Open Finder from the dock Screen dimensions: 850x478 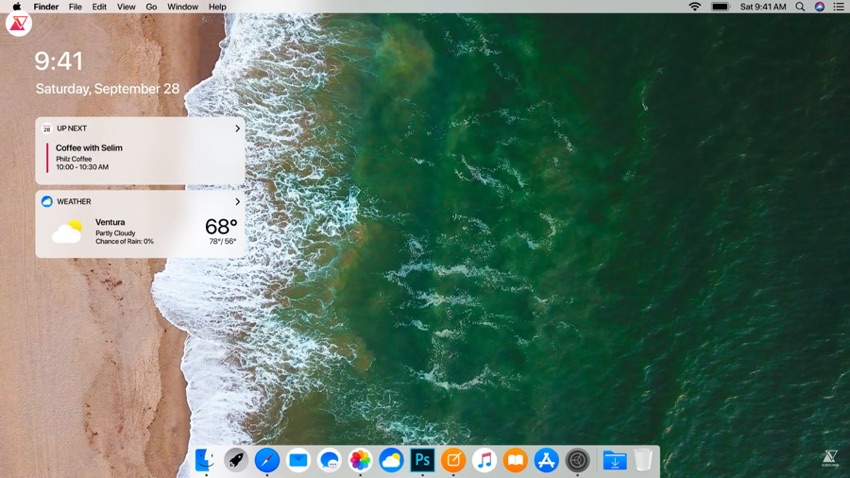tap(205, 460)
